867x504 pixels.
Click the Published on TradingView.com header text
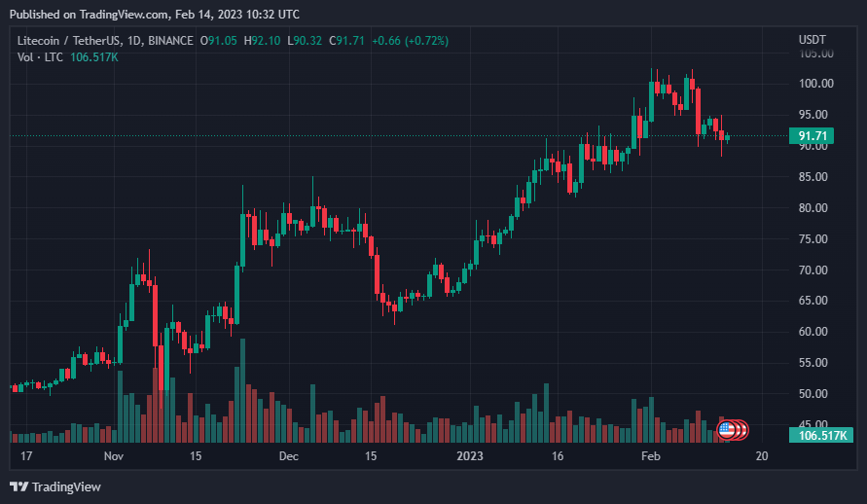point(155,15)
